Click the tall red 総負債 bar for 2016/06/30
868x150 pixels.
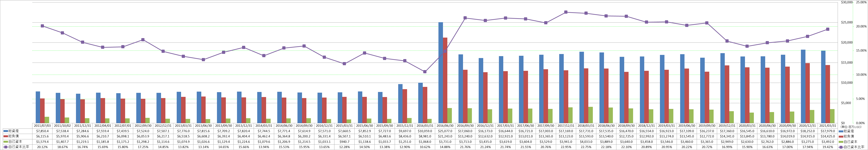pos(445,80)
